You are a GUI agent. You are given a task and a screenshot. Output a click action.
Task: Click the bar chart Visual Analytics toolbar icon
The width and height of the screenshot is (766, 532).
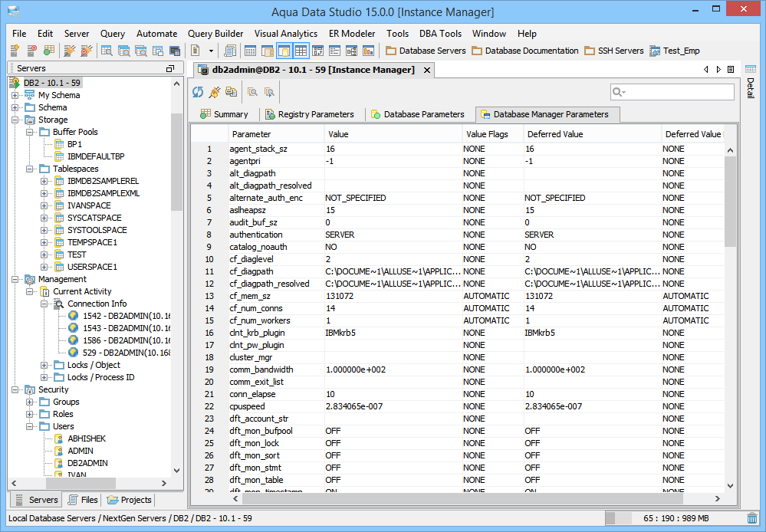(x=368, y=51)
